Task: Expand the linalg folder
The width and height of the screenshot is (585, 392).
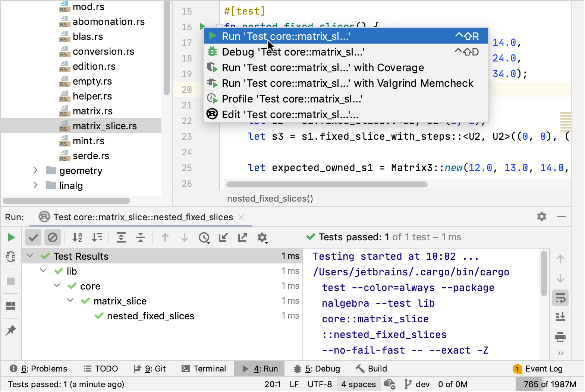Action: click(x=35, y=185)
